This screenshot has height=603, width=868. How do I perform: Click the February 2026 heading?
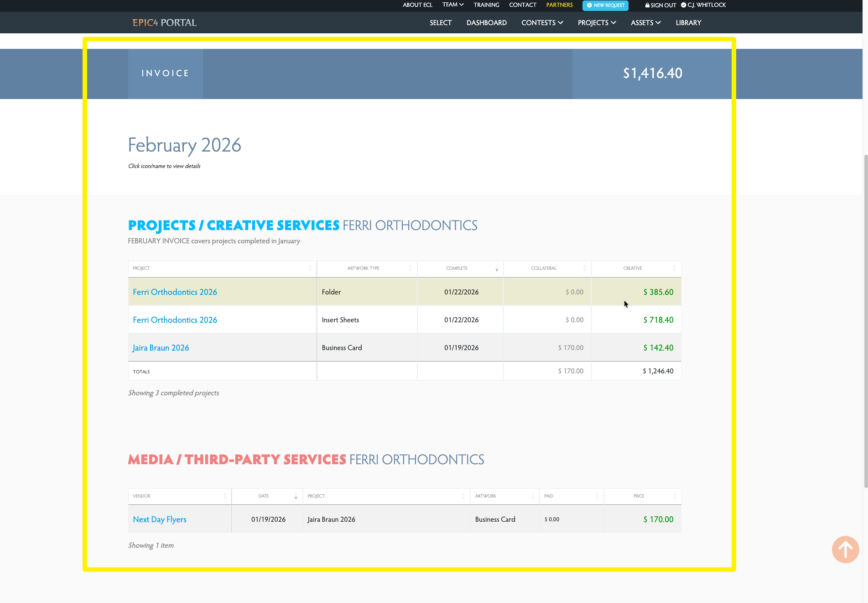click(x=184, y=146)
